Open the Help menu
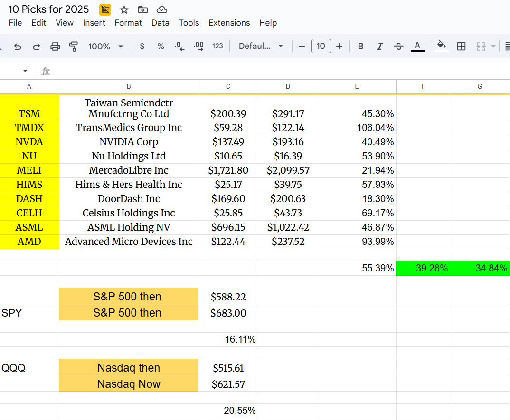 coord(268,23)
